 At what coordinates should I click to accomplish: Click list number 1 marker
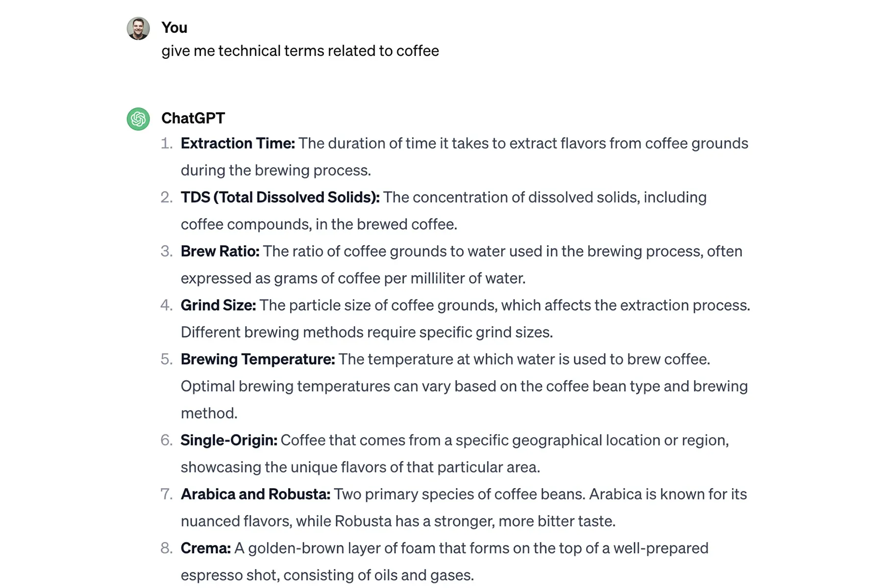click(x=167, y=144)
